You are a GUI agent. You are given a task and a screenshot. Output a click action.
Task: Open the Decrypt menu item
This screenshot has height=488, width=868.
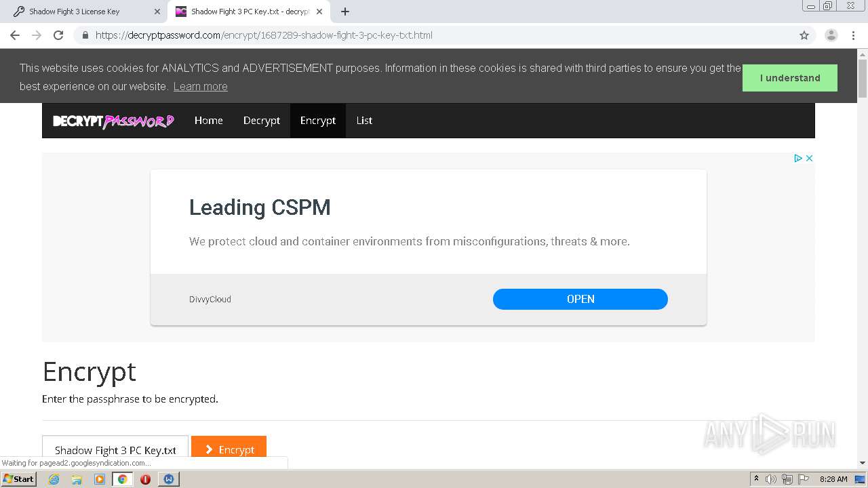[262, 121]
